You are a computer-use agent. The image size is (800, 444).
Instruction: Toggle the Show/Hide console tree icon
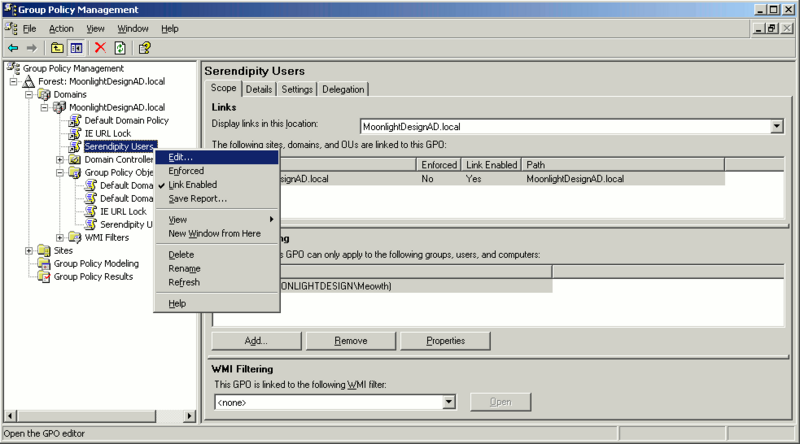pyautogui.click(x=77, y=48)
